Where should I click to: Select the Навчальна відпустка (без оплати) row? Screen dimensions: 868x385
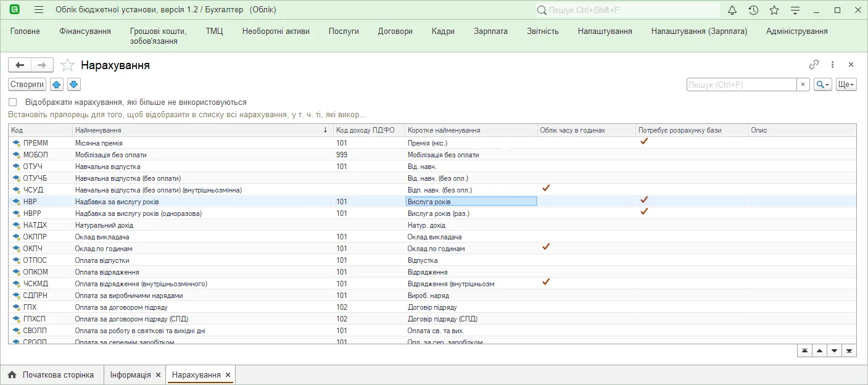[x=432, y=178]
